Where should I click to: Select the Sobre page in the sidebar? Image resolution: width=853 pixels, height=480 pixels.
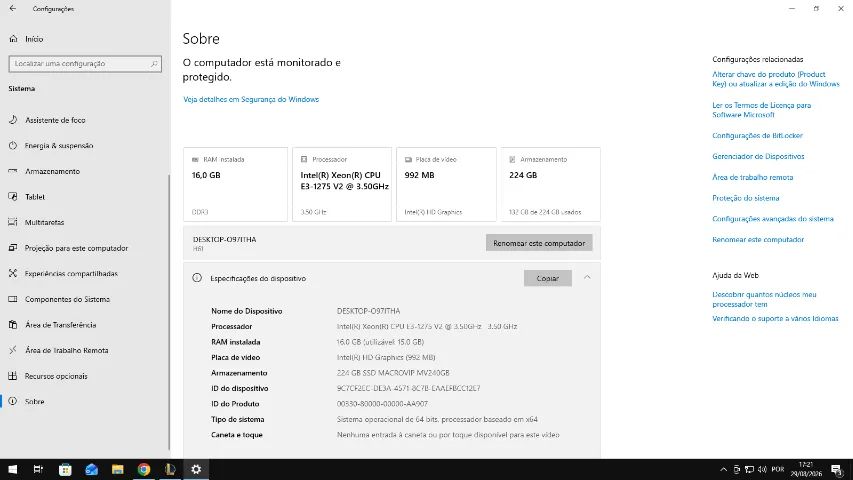click(34, 401)
